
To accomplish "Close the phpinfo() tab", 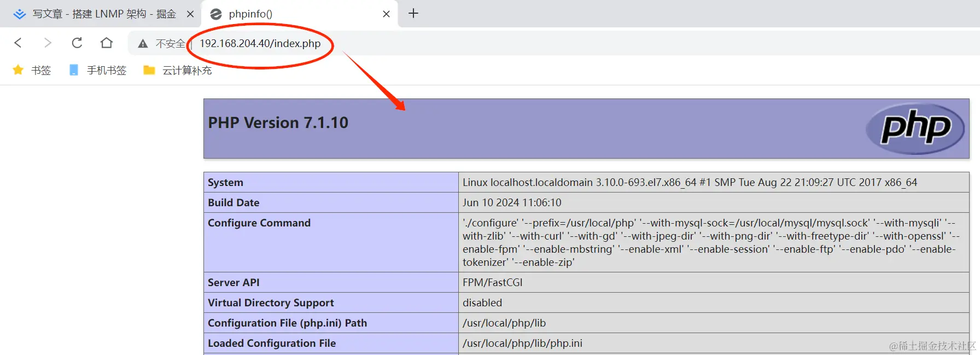I will click(x=386, y=14).
